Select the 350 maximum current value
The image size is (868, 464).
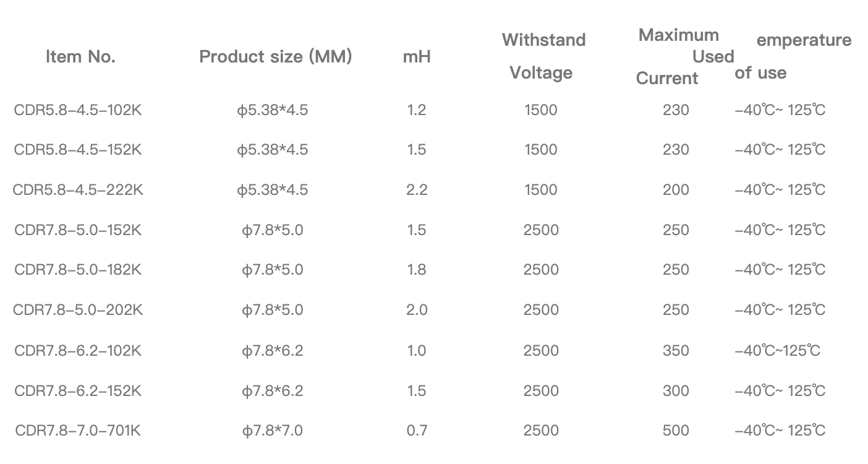tap(676, 351)
